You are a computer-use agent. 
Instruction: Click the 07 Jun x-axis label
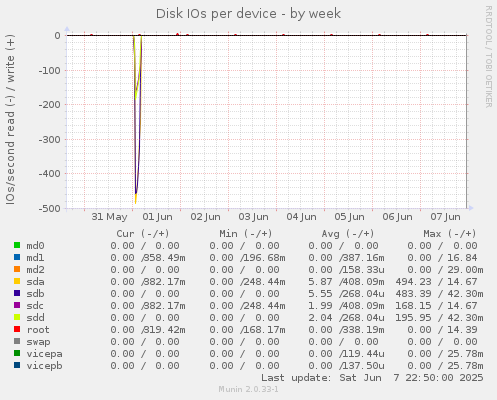point(445,217)
